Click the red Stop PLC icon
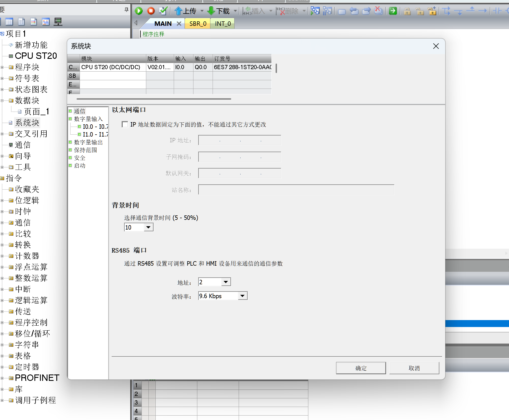Image resolution: width=509 pixels, height=420 pixels. pos(151,11)
